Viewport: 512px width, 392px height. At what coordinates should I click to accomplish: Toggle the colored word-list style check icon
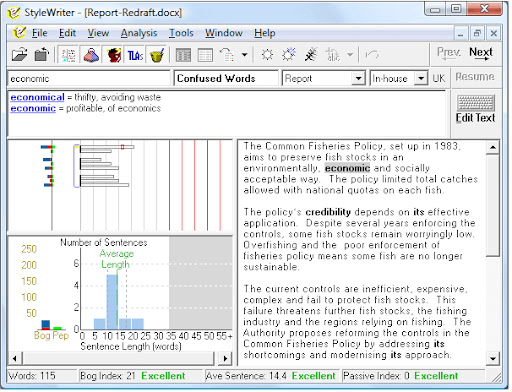coord(68,55)
